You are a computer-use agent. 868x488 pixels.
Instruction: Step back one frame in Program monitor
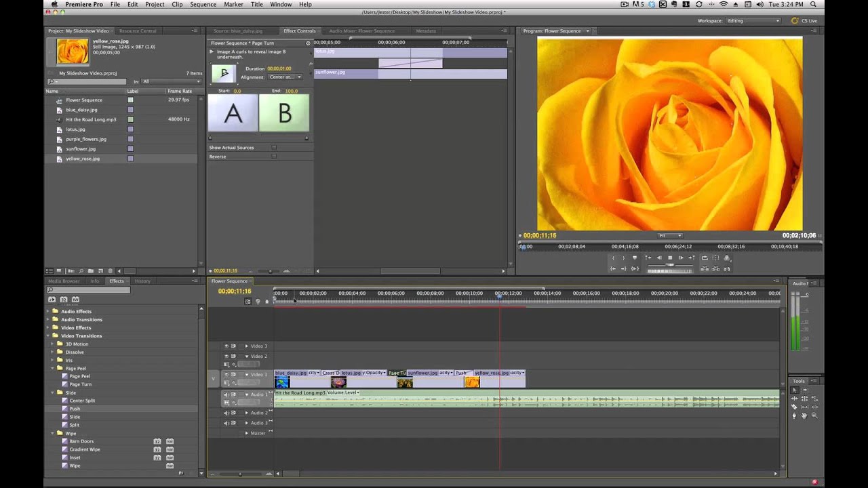point(659,258)
